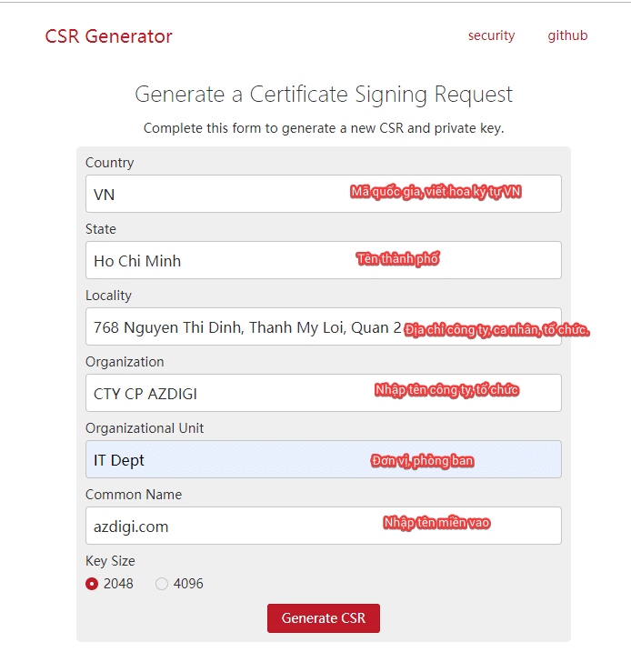Image resolution: width=631 pixels, height=672 pixels.
Task: Open the github link
Action: point(567,35)
